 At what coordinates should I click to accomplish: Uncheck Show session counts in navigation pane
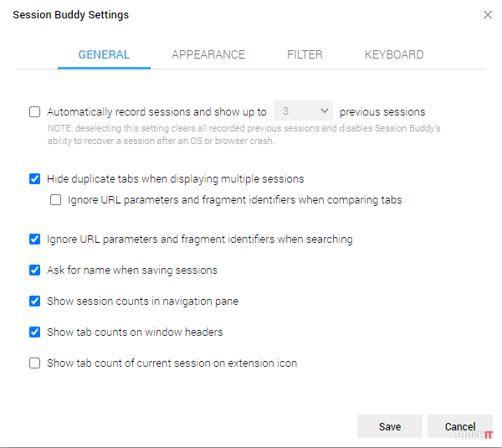[x=35, y=301]
